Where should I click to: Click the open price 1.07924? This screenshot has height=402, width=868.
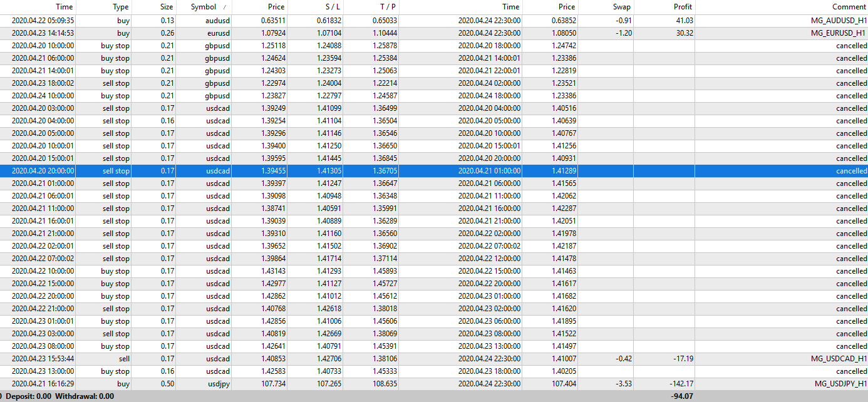point(272,33)
